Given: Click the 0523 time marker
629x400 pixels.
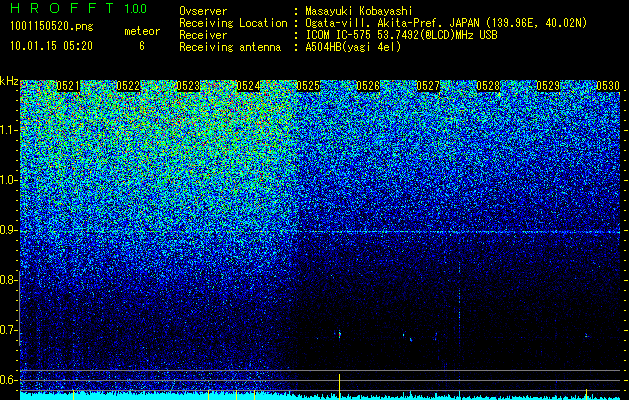Looking at the screenshot, I should (188, 86).
